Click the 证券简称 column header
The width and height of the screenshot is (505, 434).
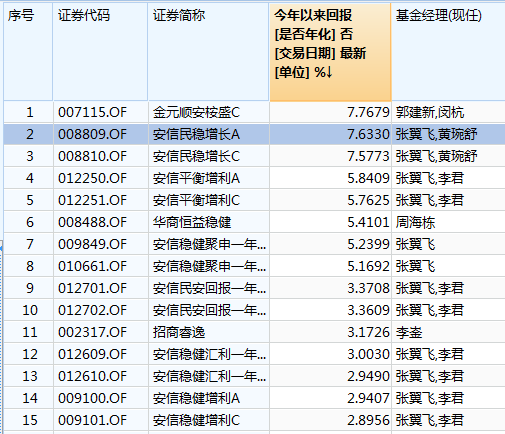coord(208,52)
